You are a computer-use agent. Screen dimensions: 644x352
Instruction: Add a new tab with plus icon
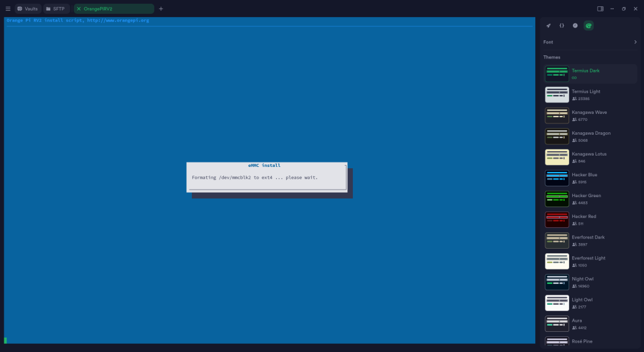(161, 9)
